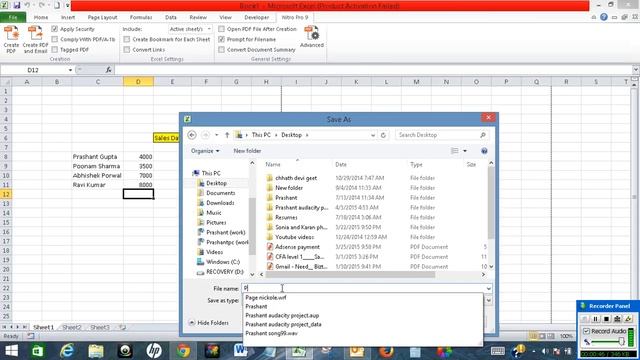Click the file list vertical scrollbar
Viewport: 640px width, 360px height.
tap(491, 204)
